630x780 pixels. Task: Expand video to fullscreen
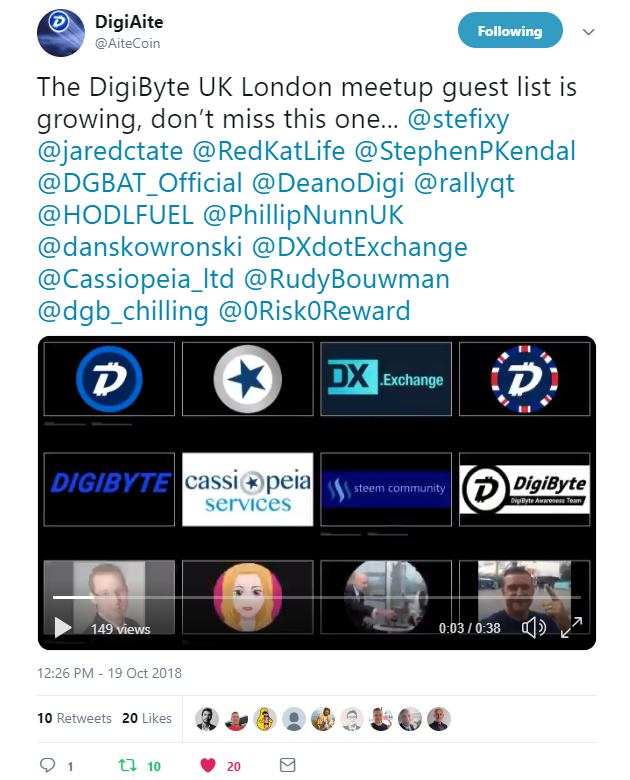[571, 628]
